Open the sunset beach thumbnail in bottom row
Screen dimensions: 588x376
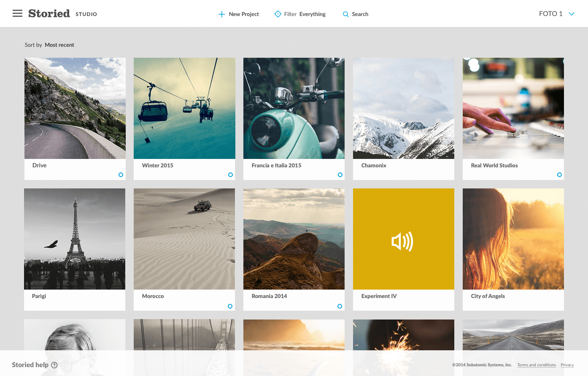pos(294,347)
